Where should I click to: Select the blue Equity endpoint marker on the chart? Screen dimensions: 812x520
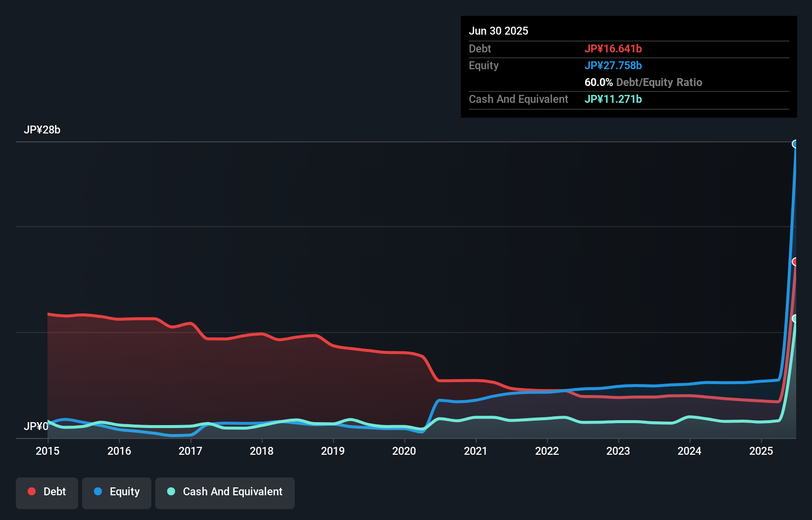pyautogui.click(x=796, y=143)
